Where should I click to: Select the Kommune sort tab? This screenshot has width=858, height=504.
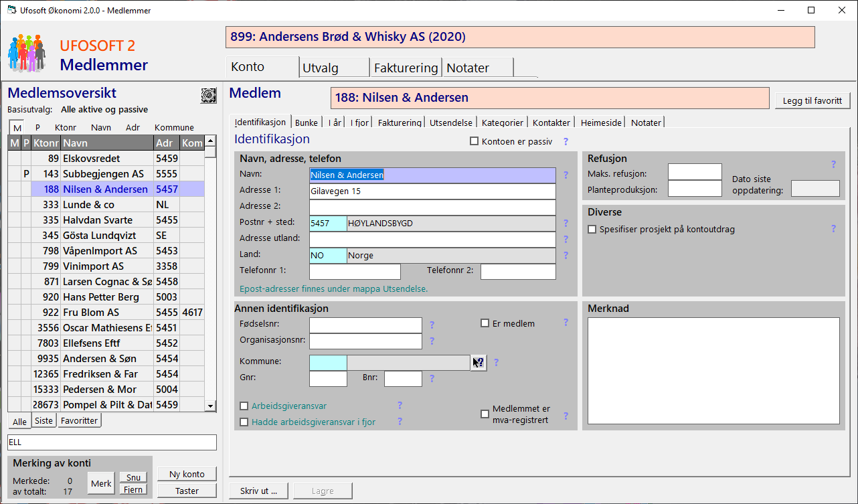tap(174, 127)
